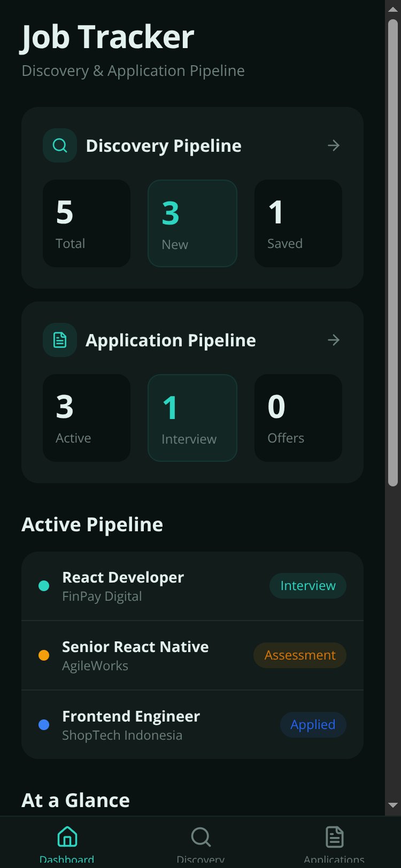
Task: Click the Active Pipeline section heading
Action: 92,525
